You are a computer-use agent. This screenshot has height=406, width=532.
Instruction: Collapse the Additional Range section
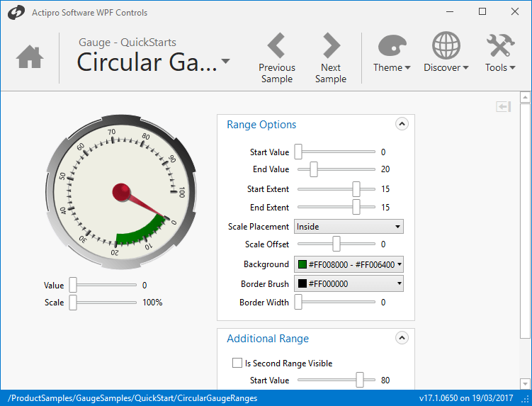click(x=402, y=338)
